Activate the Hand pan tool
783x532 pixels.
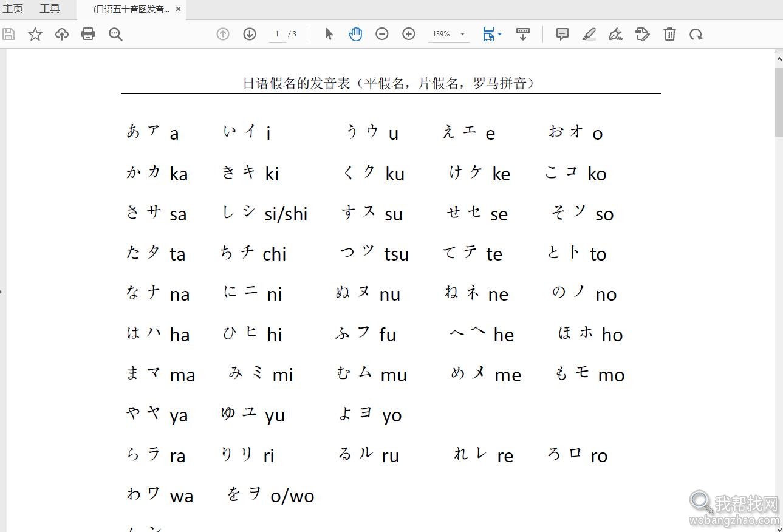[x=355, y=34]
